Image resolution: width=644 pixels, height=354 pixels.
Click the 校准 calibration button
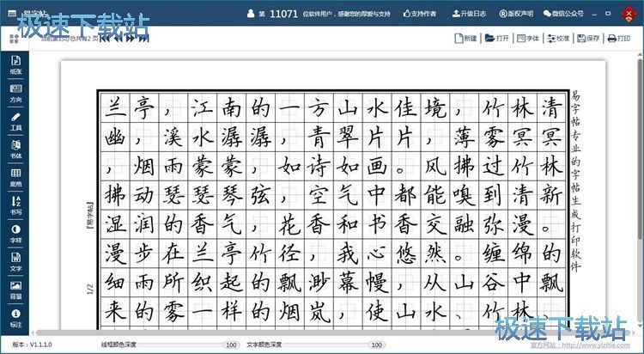click(558, 39)
